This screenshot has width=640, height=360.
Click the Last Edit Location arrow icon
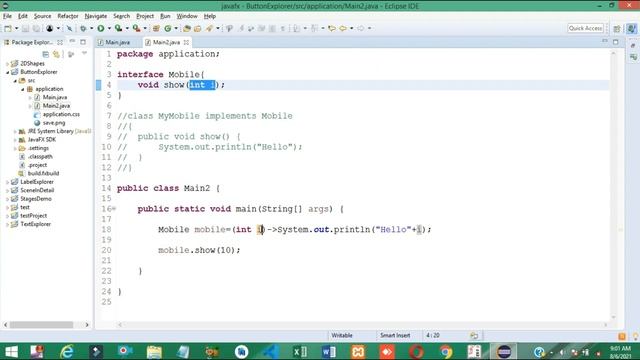(332, 28)
